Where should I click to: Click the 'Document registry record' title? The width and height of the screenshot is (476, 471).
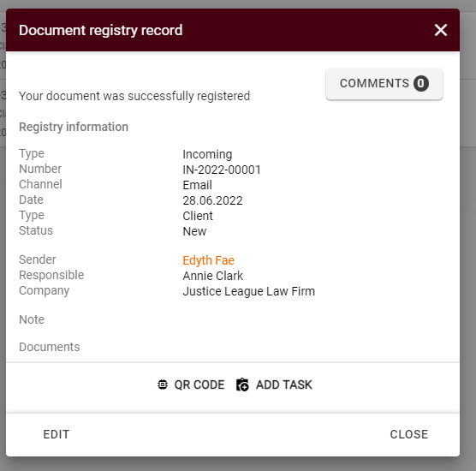[x=100, y=30]
